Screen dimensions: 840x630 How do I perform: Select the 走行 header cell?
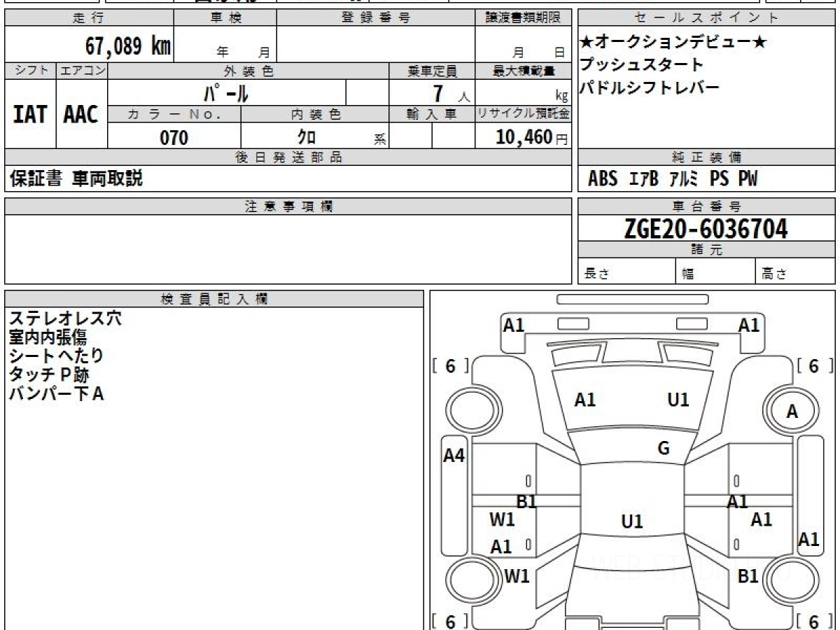coord(89,18)
